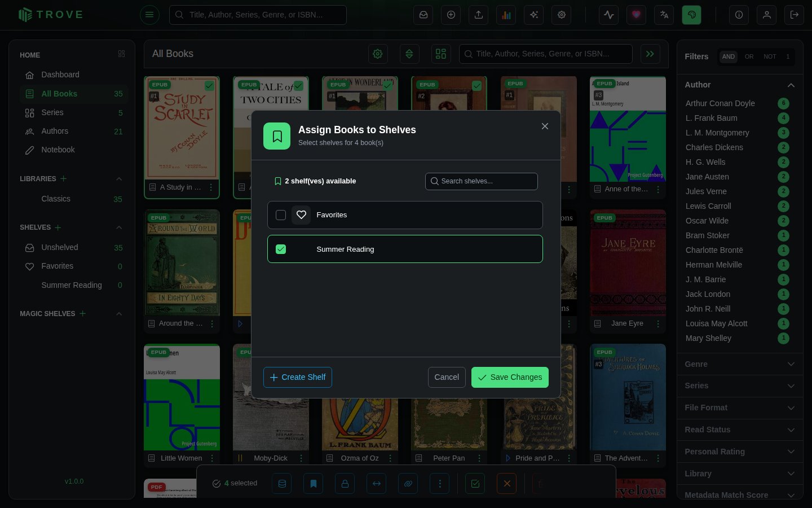Open the gear settings icon in top bar

[x=562, y=15]
